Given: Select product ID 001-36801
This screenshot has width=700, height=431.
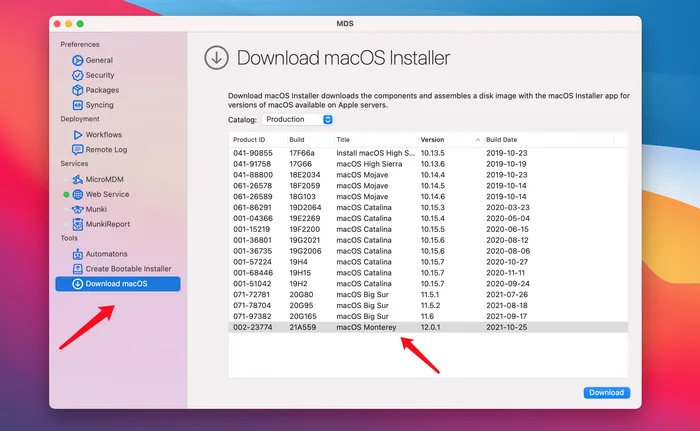Looking at the screenshot, I should point(253,240).
